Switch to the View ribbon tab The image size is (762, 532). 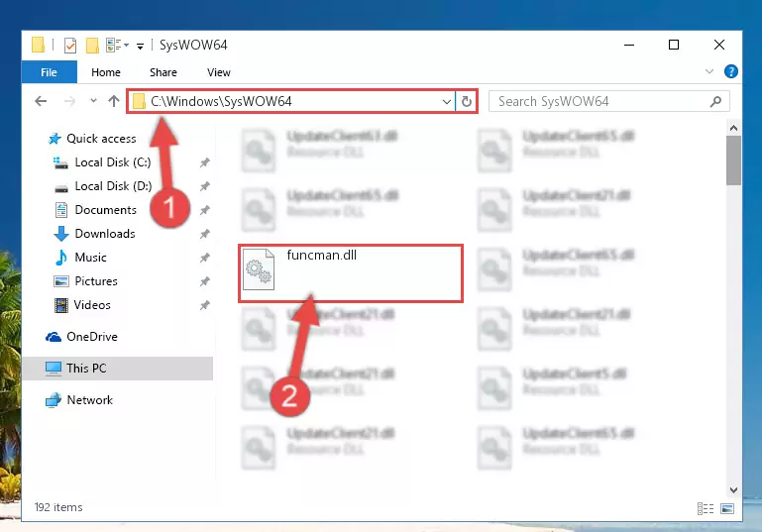point(219,72)
